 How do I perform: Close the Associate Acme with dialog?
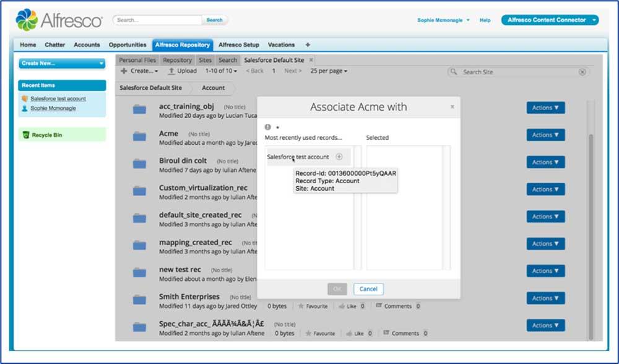coord(452,106)
